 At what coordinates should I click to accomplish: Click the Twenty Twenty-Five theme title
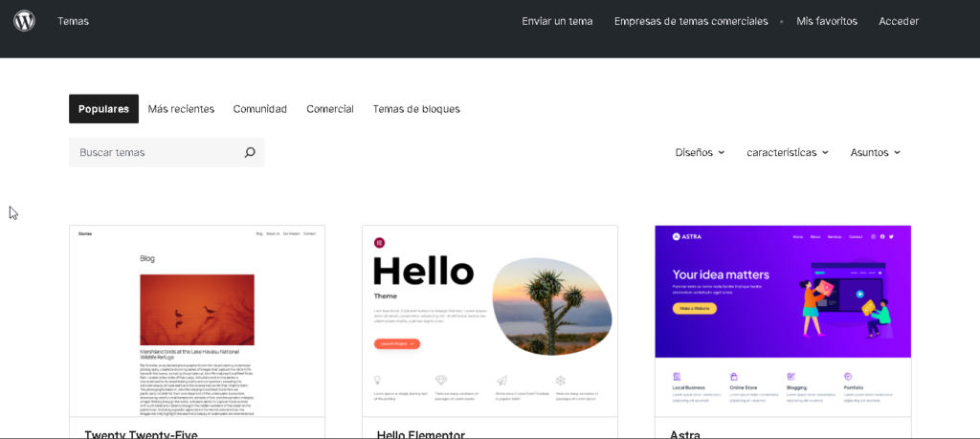[142, 434]
